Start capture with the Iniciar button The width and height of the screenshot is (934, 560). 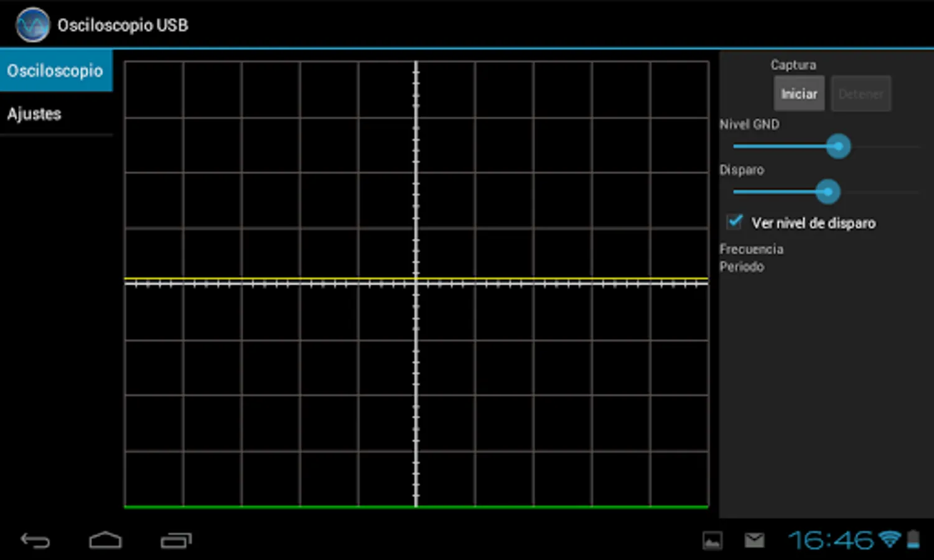(799, 94)
